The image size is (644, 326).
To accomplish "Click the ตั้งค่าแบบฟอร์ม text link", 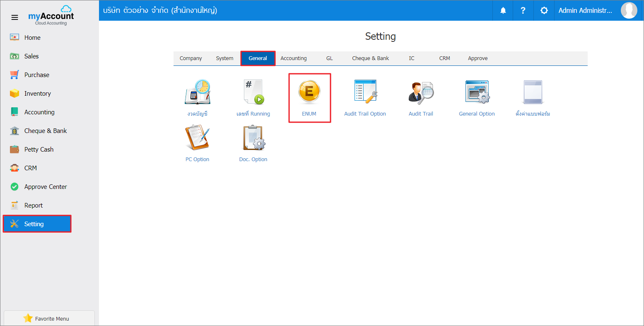I will point(533,114).
